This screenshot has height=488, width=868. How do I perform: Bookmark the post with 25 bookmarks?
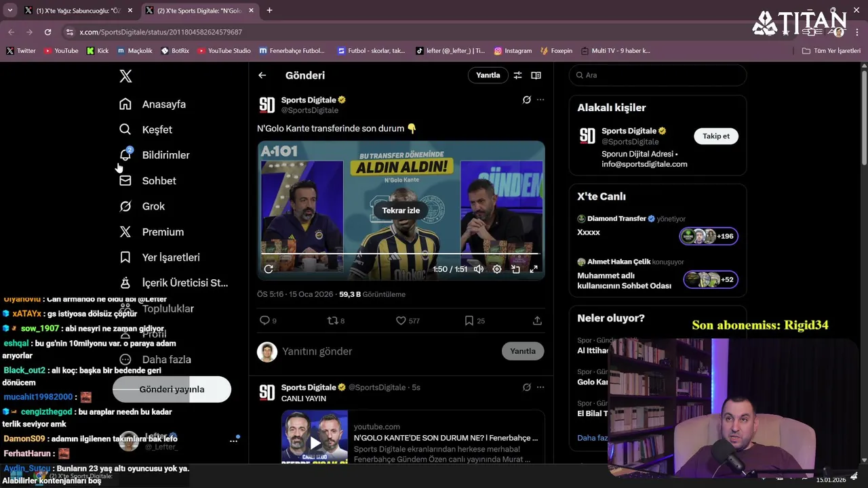[x=474, y=321]
